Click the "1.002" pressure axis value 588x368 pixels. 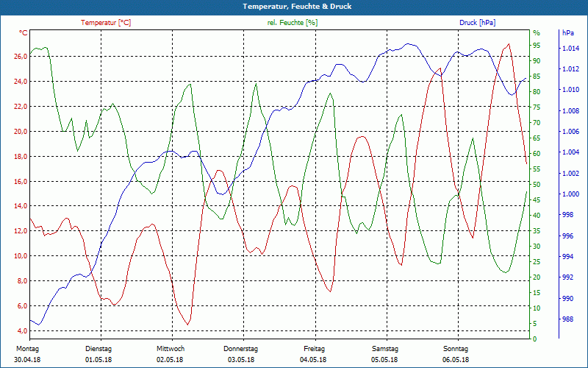(570, 174)
